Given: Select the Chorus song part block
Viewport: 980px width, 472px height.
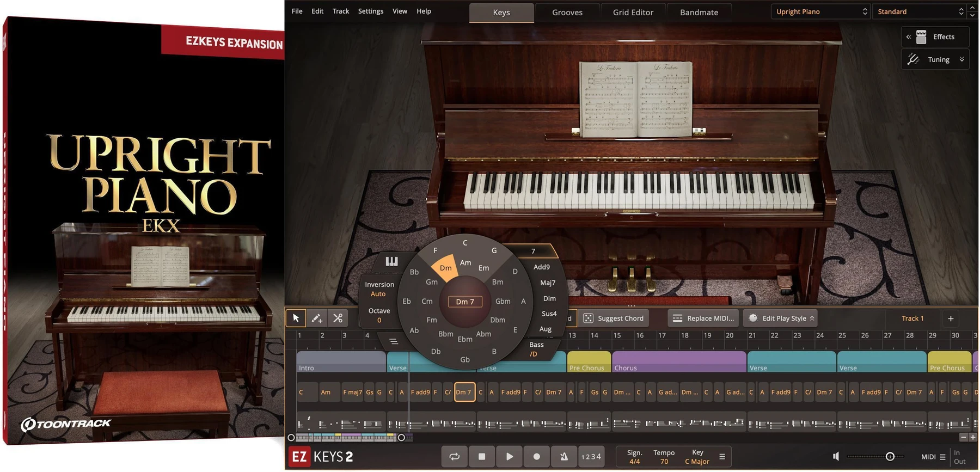Looking at the screenshot, I should point(679,362).
